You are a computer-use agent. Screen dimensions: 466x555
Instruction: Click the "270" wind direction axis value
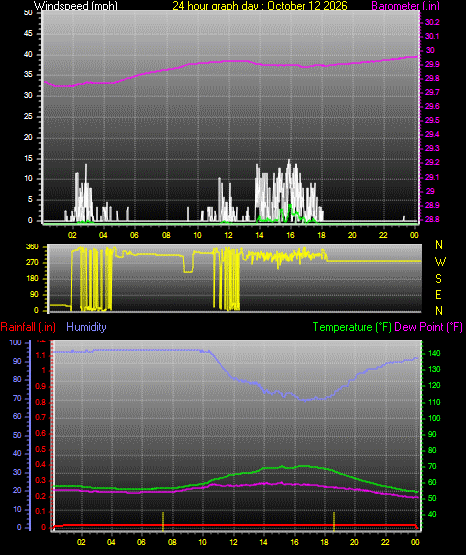click(32, 263)
